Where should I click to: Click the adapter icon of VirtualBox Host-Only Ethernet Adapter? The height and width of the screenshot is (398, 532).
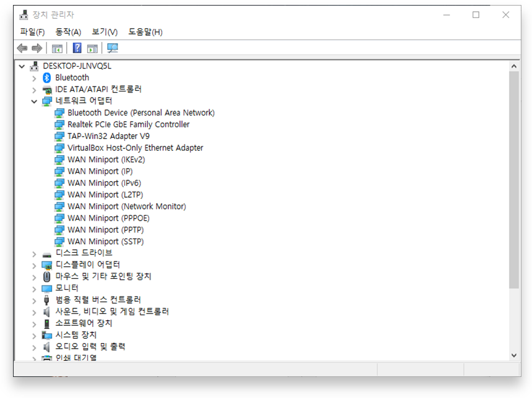(x=59, y=148)
